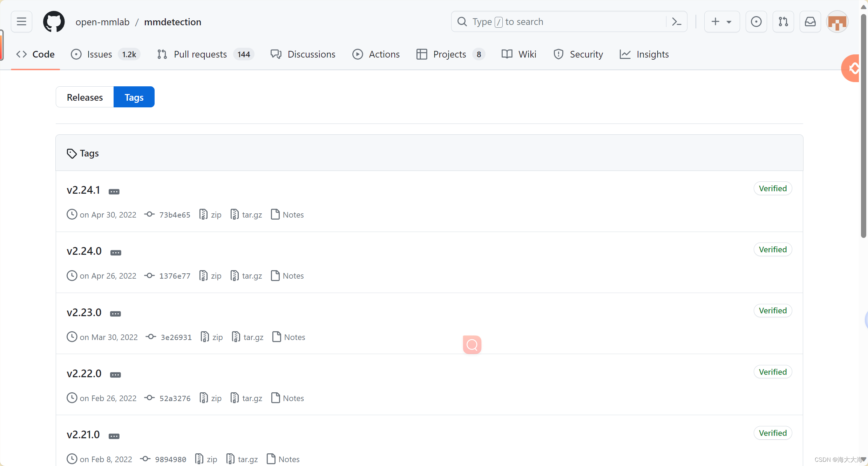The image size is (868, 466).
Task: Open the issues shortcut icon in header
Action: [756, 22]
